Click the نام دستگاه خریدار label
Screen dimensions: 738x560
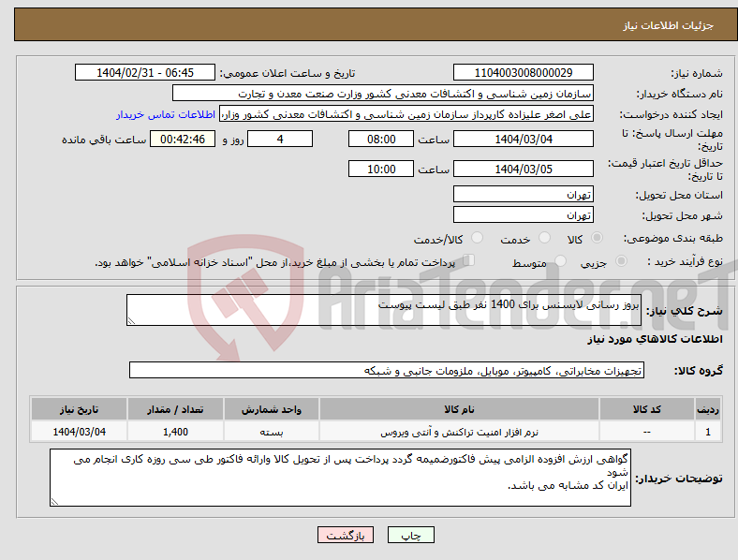pos(679,95)
